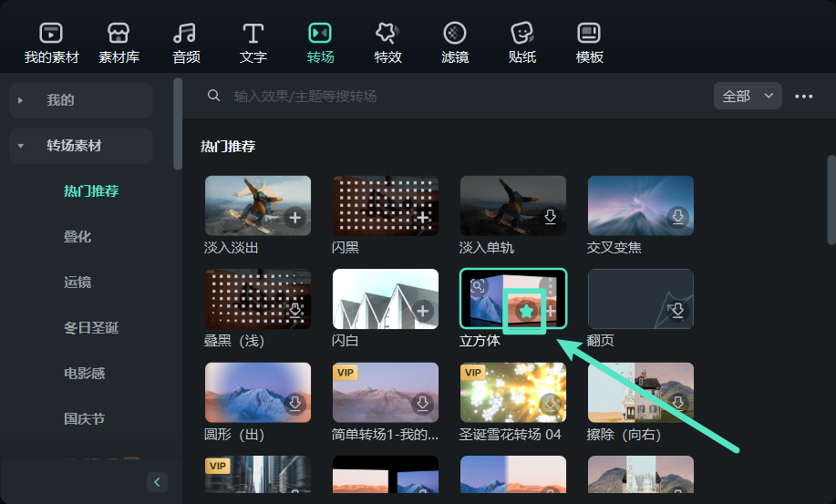Click the sidebar category scrollbar
The width and height of the screenshot is (836, 504).
178,124
